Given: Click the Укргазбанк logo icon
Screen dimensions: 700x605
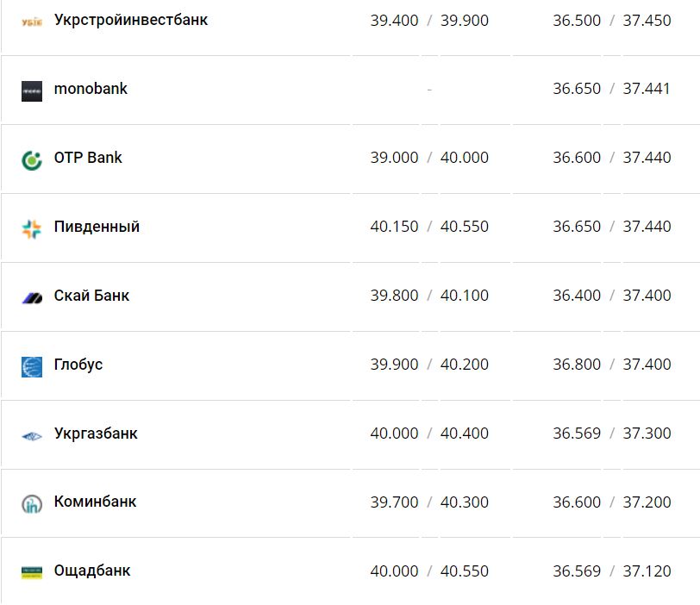Looking at the screenshot, I should (32, 435).
